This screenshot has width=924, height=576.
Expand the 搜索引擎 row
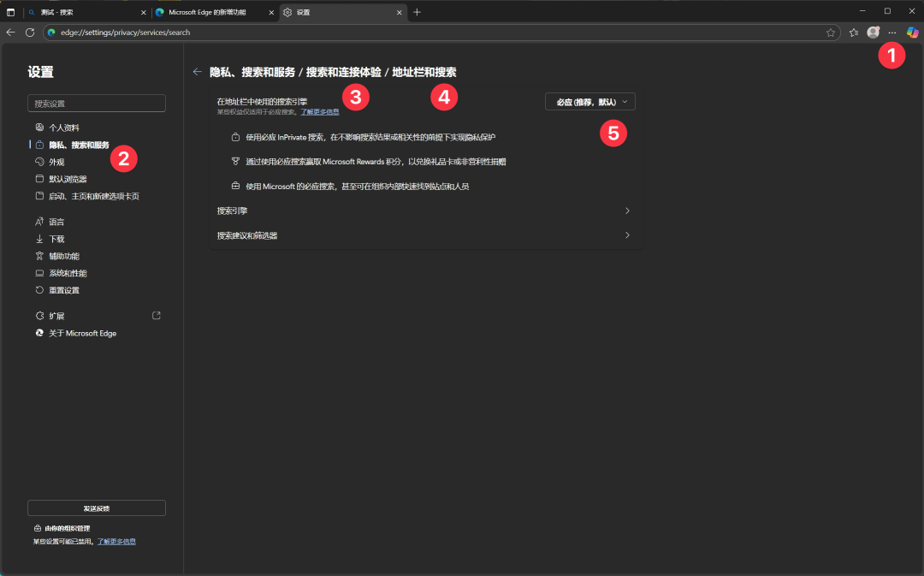coord(424,211)
